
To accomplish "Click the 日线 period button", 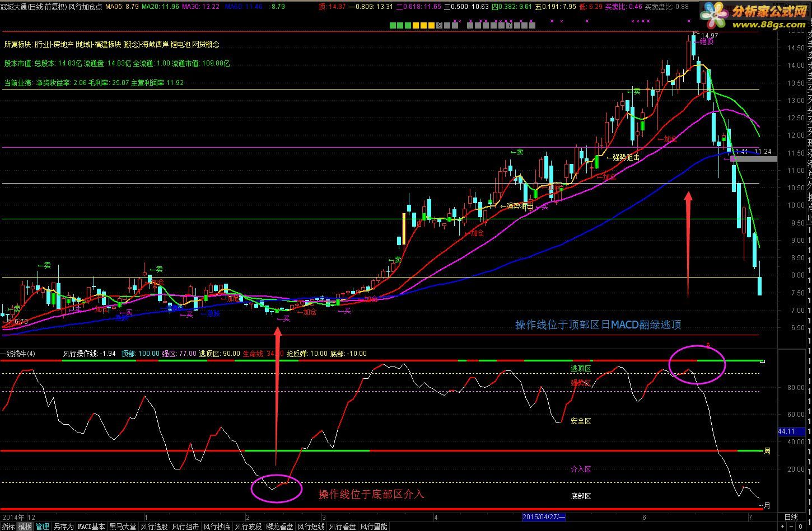I will [791, 517].
